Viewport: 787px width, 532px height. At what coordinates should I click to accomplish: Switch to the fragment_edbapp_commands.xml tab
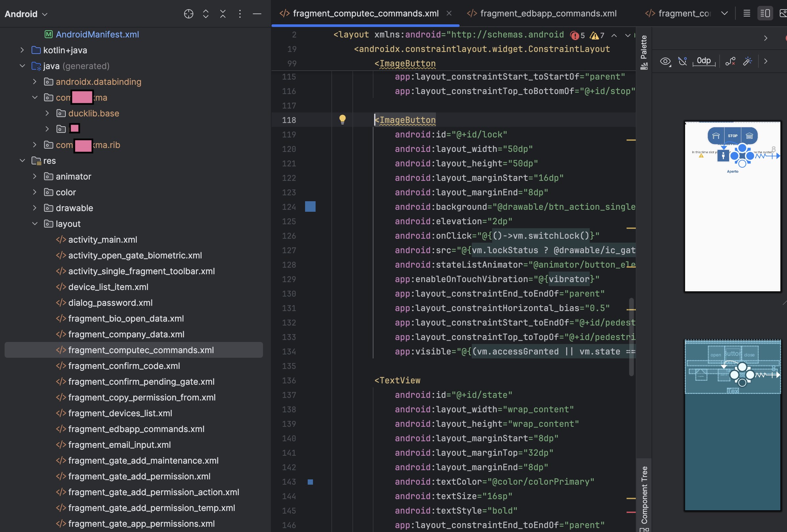(x=548, y=13)
